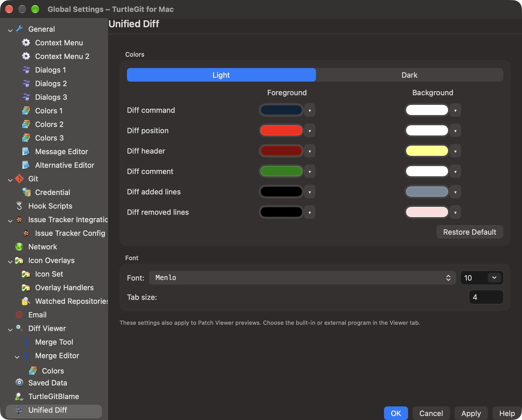Screen dimensions: 522x420
Task: Click the Network globe icon
Action: (19, 247)
